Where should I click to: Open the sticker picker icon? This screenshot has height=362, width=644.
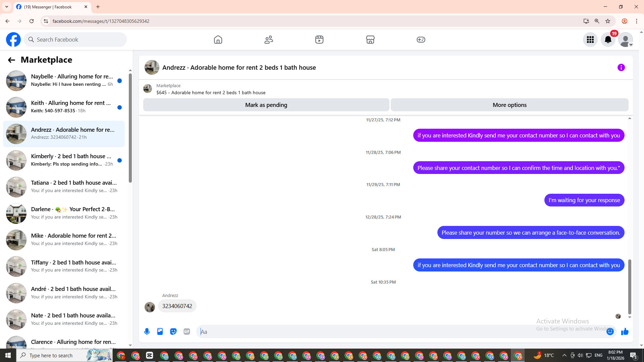tap(173, 331)
